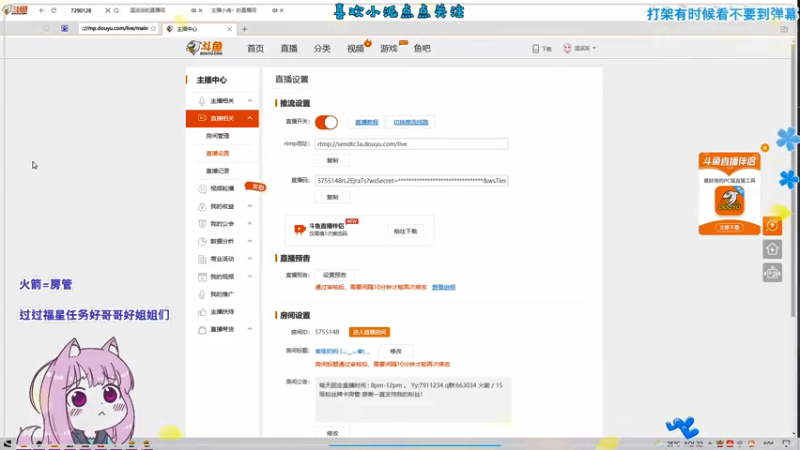Open 我的推广 sidebar item
This screenshot has width=800, height=450.
tap(222, 294)
